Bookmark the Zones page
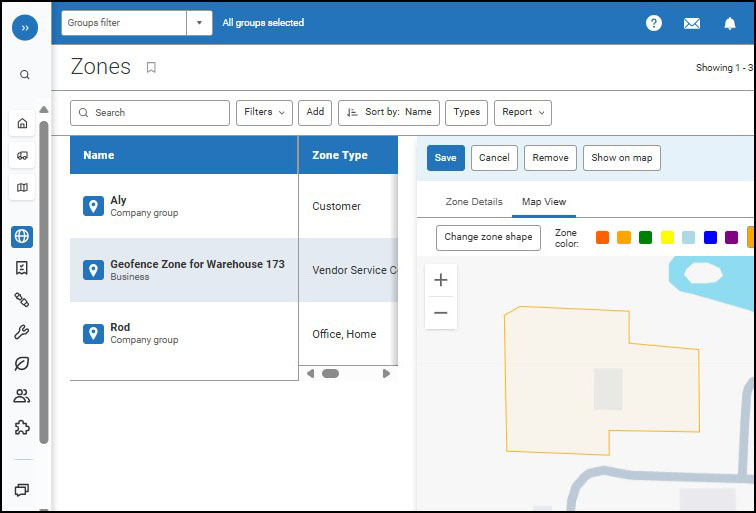Image resolution: width=756 pixels, height=513 pixels. (x=151, y=68)
